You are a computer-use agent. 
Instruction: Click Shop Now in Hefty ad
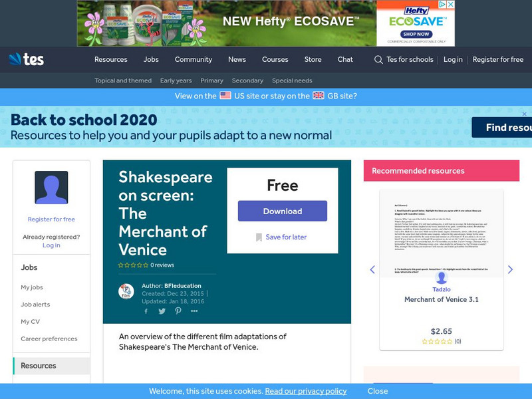pyautogui.click(x=416, y=34)
